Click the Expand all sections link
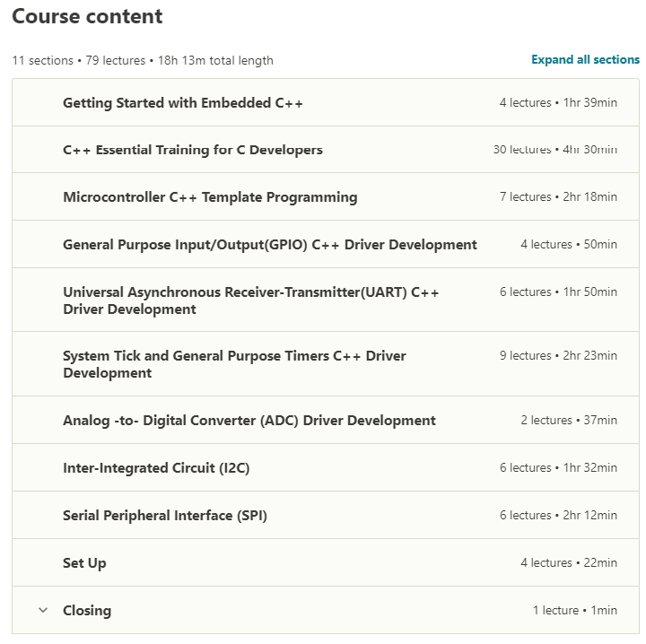646x644 pixels. tap(585, 60)
